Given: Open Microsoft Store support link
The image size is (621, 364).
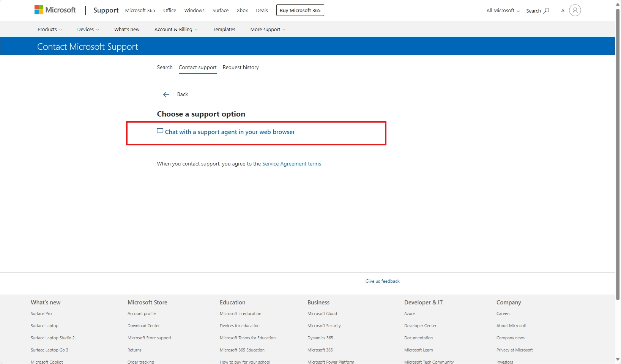Looking at the screenshot, I should [x=150, y=338].
